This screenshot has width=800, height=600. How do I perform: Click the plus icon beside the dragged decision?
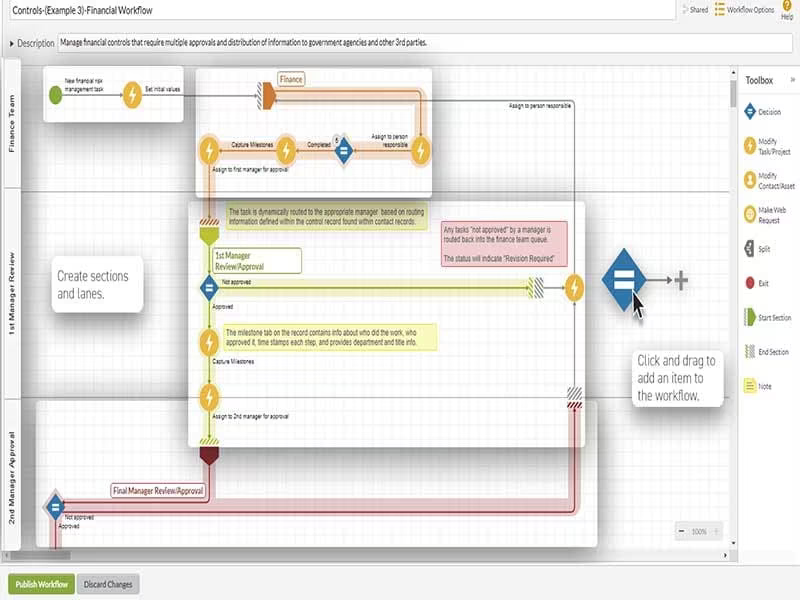[x=681, y=280]
